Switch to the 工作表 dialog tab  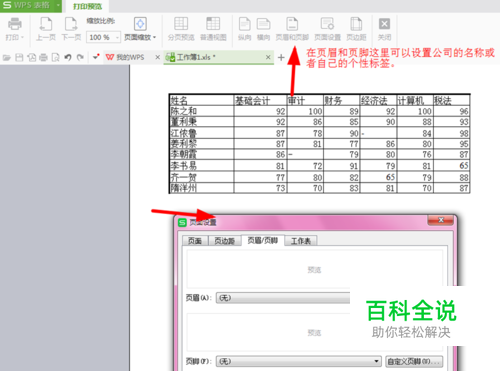(x=301, y=241)
